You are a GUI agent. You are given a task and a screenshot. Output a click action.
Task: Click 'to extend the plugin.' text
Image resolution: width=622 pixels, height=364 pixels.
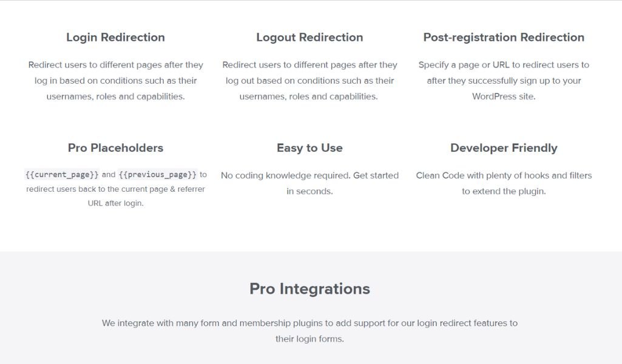[504, 191]
